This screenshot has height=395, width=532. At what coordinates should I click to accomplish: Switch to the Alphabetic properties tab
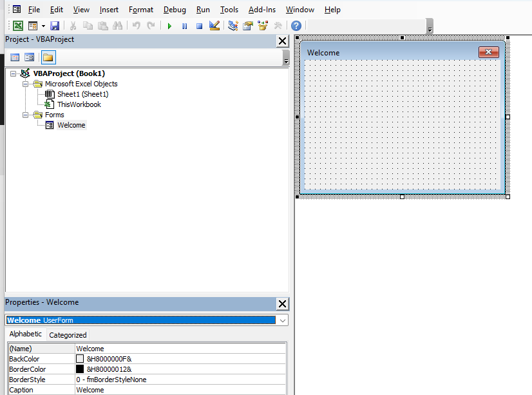click(x=25, y=334)
